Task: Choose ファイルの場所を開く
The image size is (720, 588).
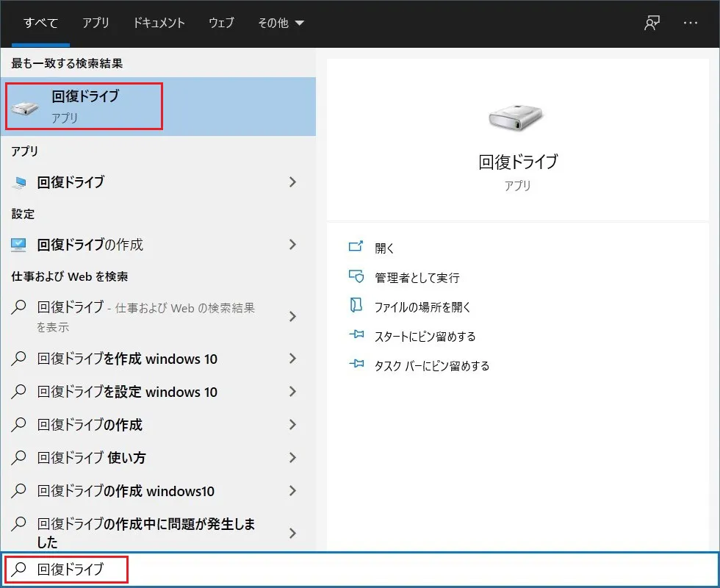Action: [x=422, y=307]
